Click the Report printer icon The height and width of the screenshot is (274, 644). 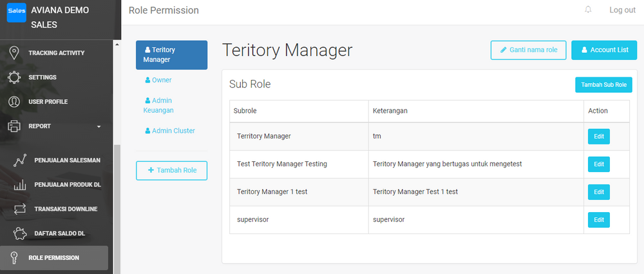(x=14, y=126)
